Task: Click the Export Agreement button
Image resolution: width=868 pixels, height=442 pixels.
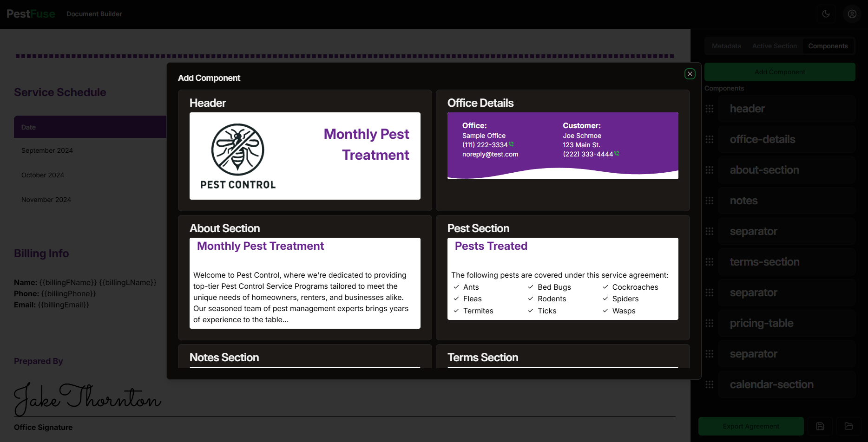Action: coord(751,426)
